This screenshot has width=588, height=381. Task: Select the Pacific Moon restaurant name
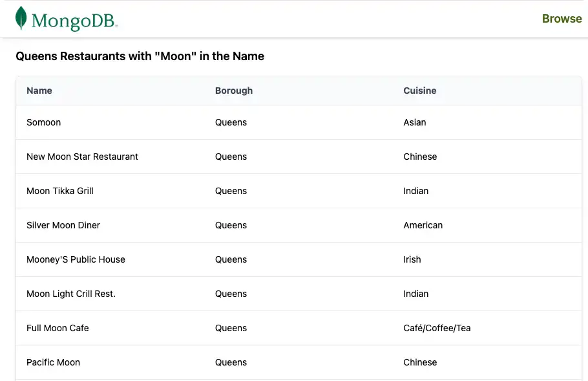53,362
